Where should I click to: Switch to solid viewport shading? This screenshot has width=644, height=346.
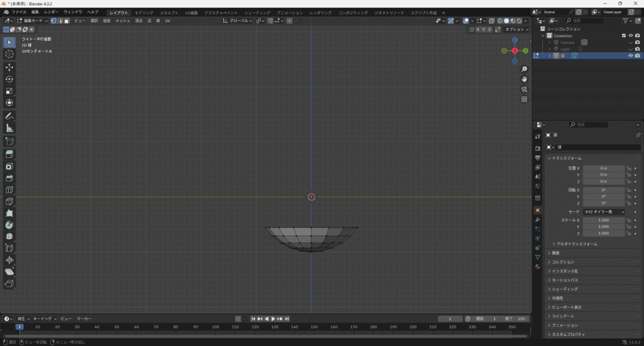506,21
